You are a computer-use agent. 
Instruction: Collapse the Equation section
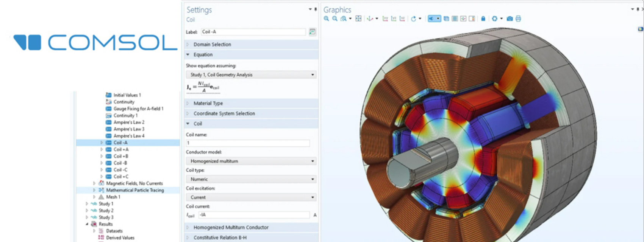point(203,54)
